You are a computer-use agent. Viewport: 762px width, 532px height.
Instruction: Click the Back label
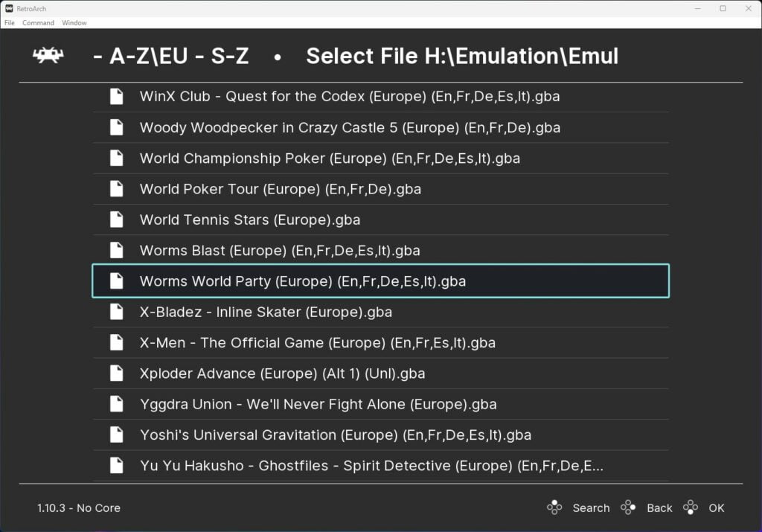[x=659, y=507]
